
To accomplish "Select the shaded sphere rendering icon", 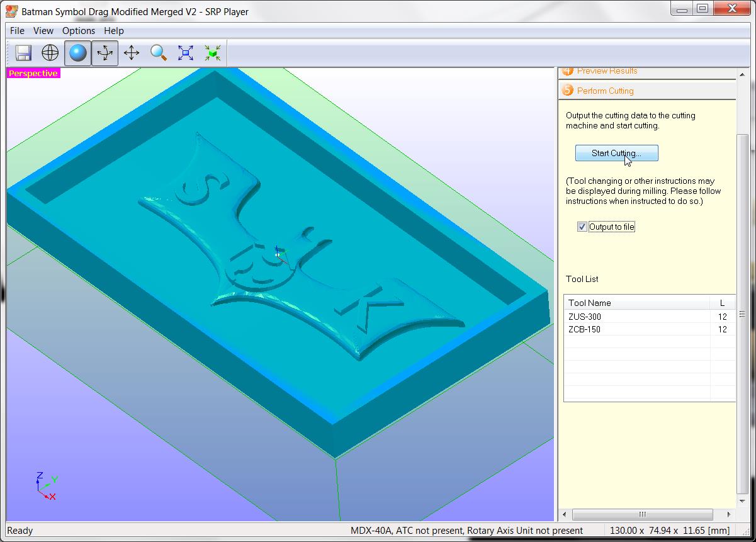I will click(77, 53).
